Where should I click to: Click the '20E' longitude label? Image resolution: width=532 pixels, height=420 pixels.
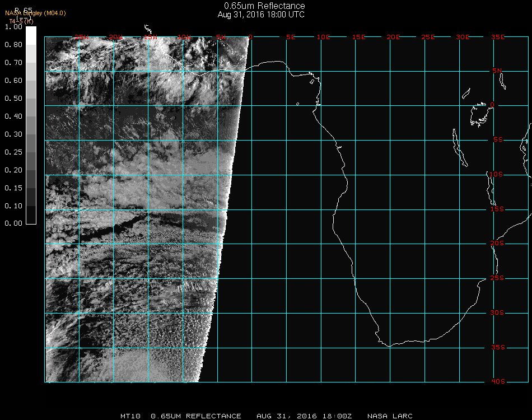(393, 37)
